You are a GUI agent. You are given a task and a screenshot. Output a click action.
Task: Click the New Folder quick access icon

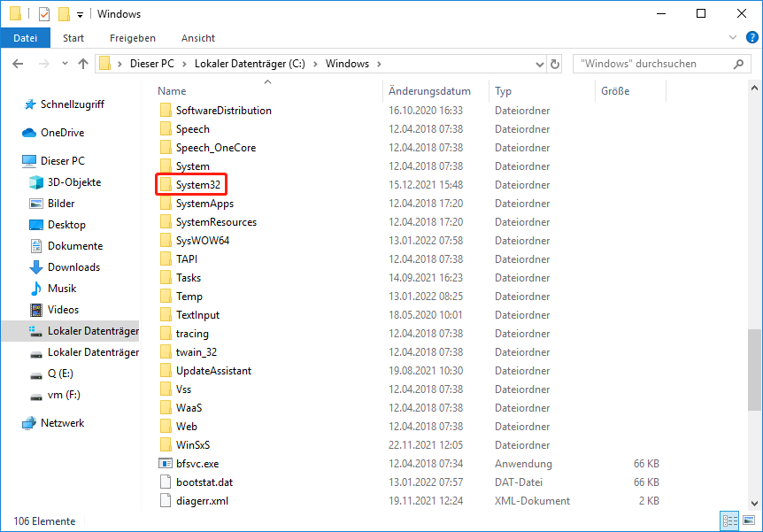[62, 13]
